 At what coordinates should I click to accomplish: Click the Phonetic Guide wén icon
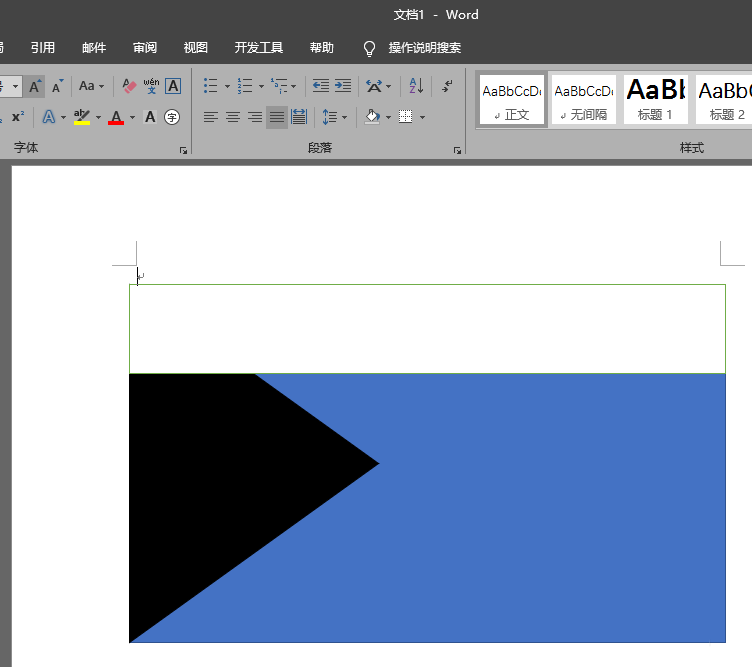pyautogui.click(x=151, y=86)
